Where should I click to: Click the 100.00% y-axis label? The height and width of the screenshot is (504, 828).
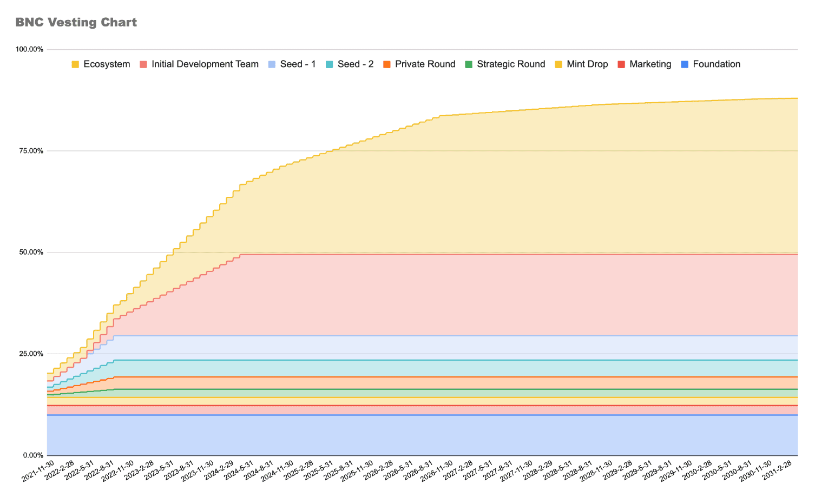29,49
